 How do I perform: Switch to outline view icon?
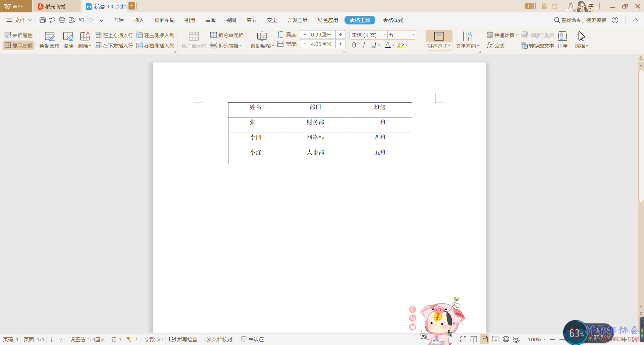pyautogui.click(x=495, y=339)
